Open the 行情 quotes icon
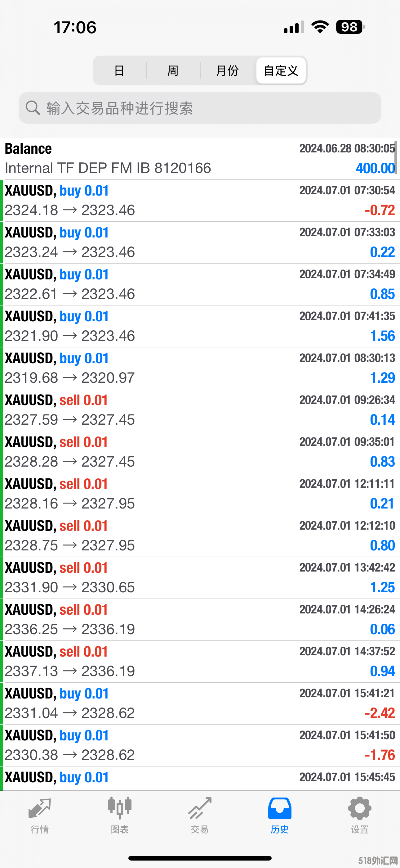Viewport: 400px width, 868px height. (x=40, y=809)
